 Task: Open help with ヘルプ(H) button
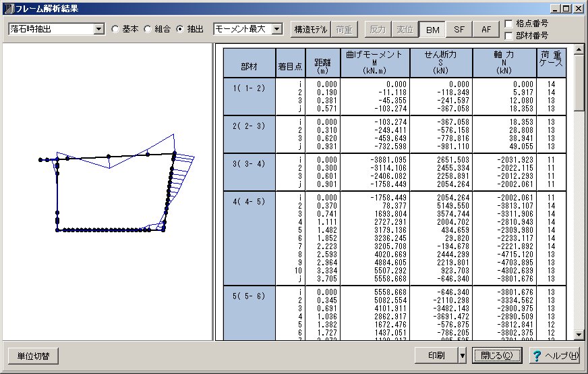pos(555,356)
